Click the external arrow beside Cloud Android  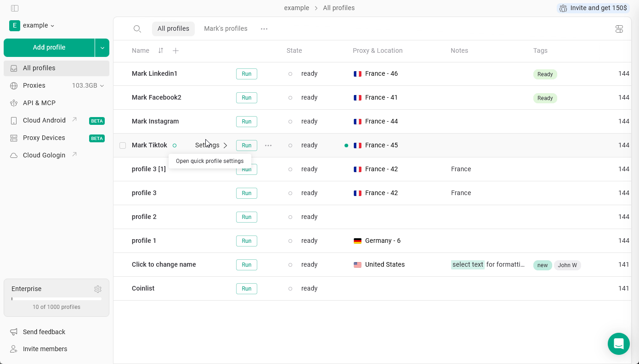coord(74,120)
